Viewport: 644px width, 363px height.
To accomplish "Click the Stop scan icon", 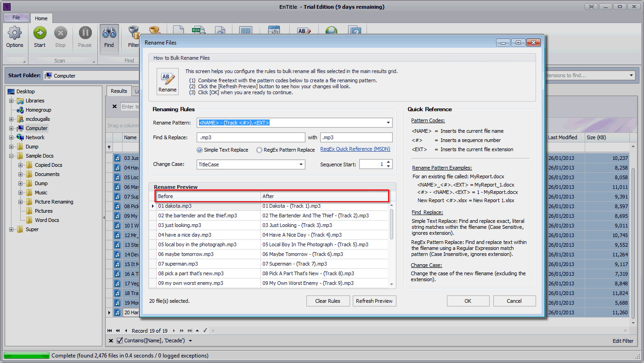I will (x=60, y=37).
